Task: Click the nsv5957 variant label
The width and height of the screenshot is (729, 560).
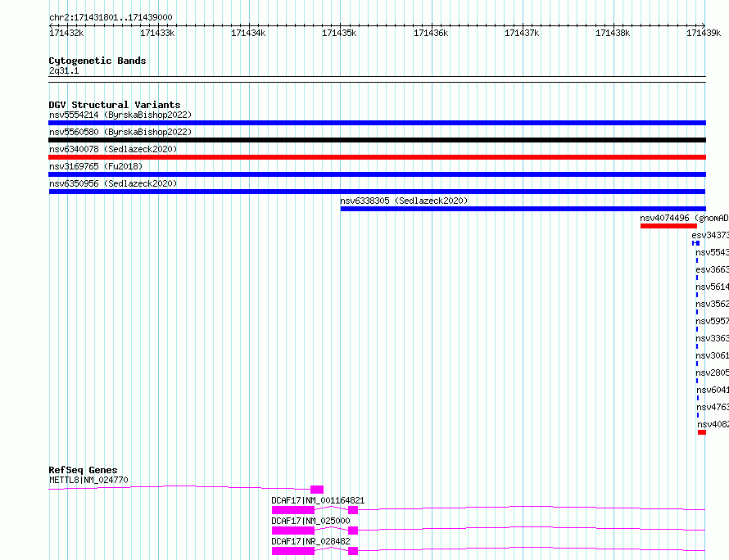Action: click(712, 321)
